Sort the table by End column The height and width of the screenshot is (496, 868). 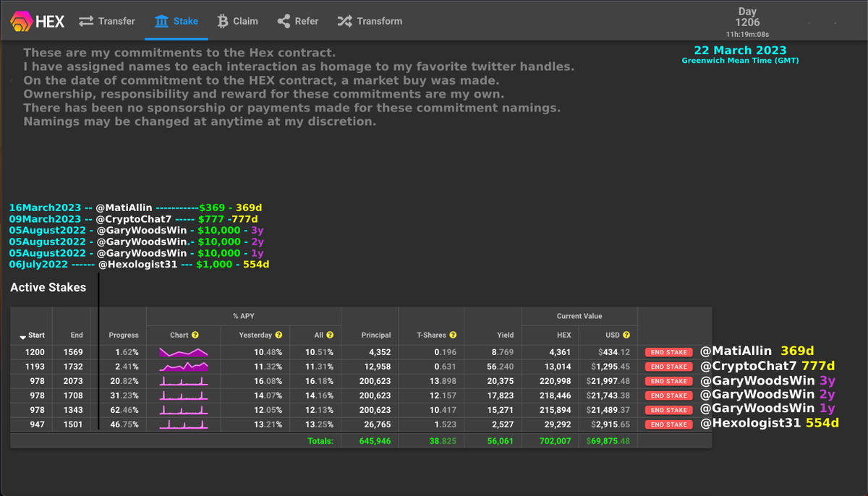click(77, 335)
